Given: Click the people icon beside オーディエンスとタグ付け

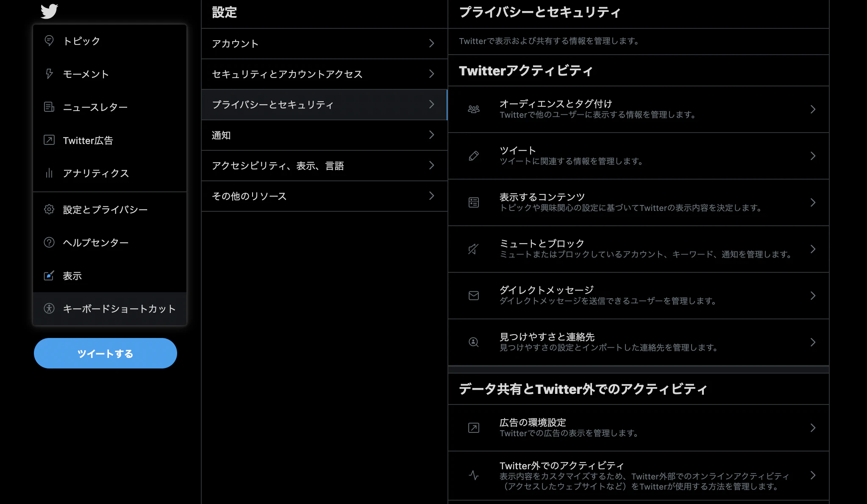Looking at the screenshot, I should [474, 109].
